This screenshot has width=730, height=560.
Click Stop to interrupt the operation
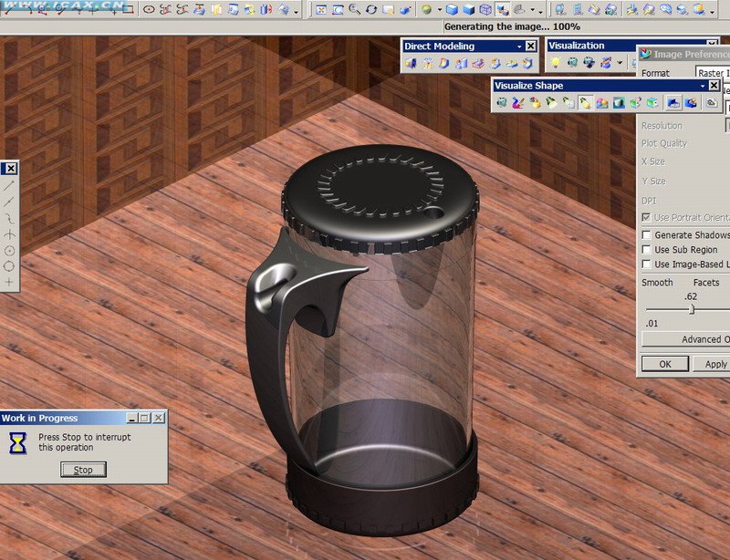(83, 470)
